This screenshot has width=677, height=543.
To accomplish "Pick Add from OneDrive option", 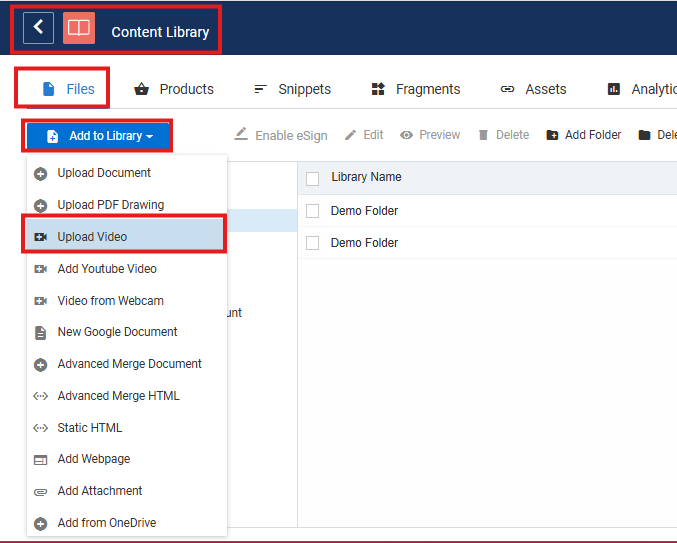I will pyautogui.click(x=106, y=523).
